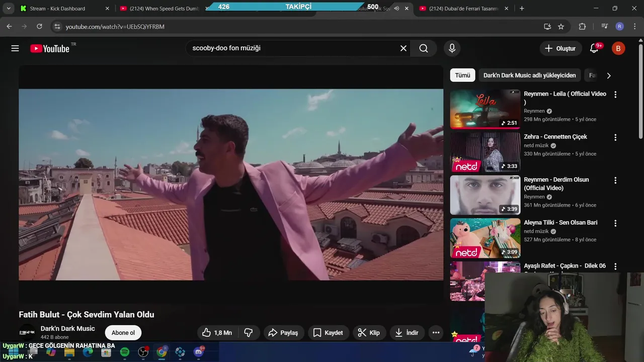
Task: View site information icon in address bar
Action: (57, 27)
